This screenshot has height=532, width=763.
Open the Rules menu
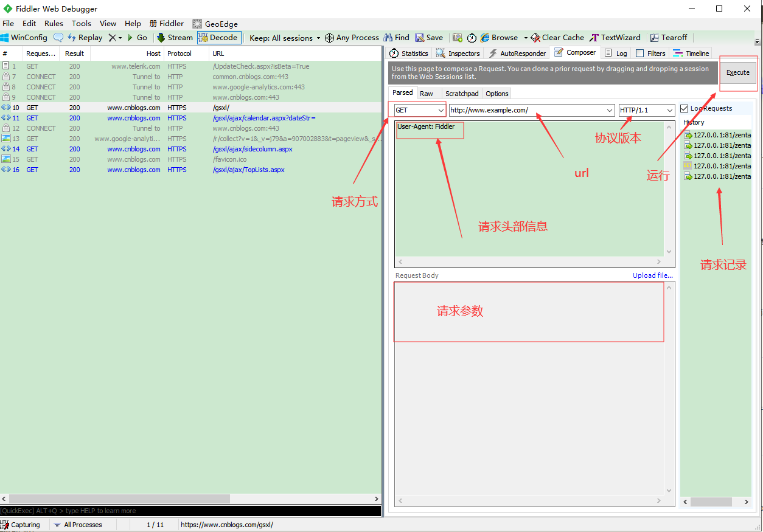click(54, 24)
